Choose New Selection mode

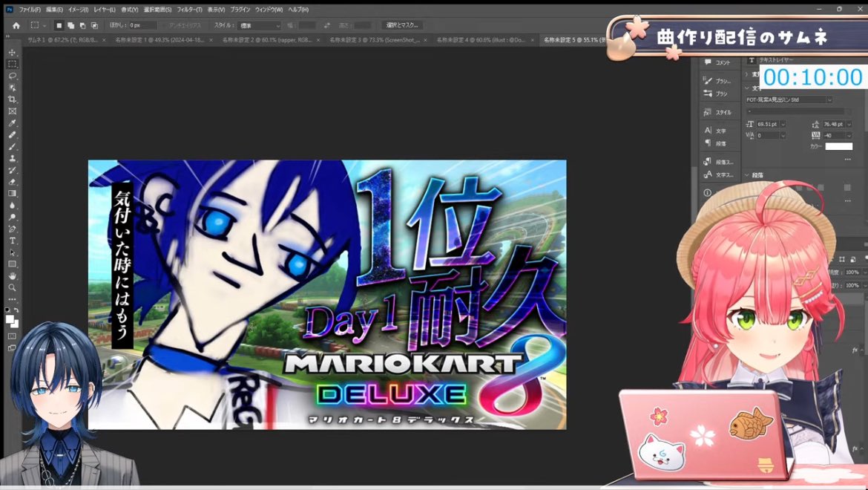point(59,25)
